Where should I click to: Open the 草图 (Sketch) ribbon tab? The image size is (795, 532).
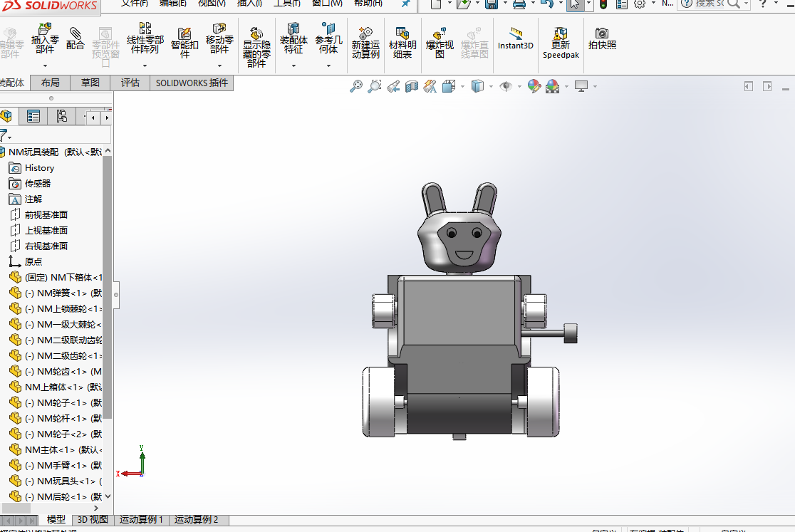[x=90, y=83]
